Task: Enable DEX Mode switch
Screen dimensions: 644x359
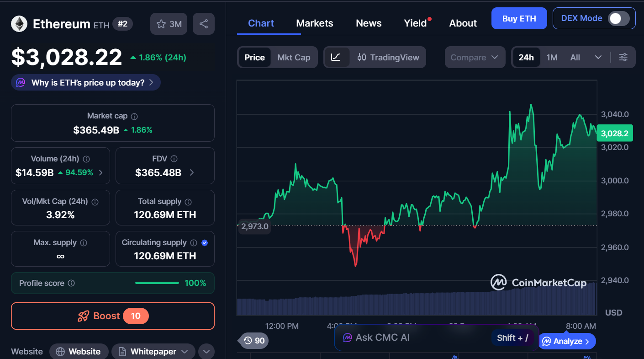Action: click(619, 18)
